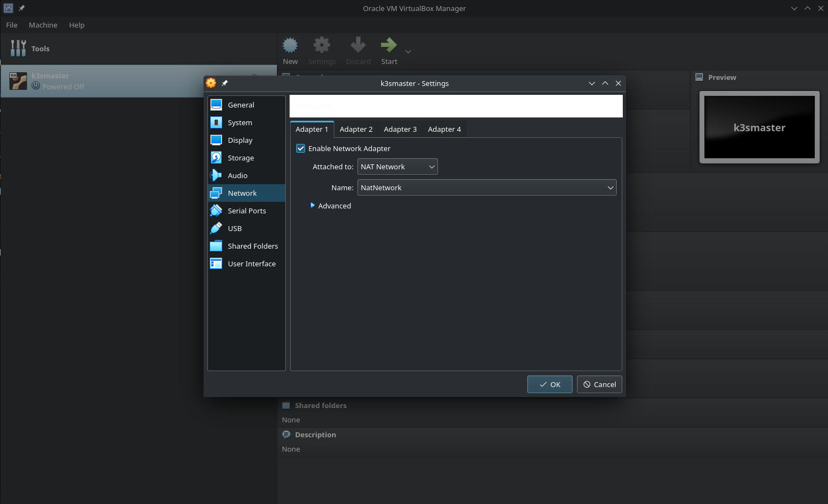Open the Machine menu

click(43, 25)
